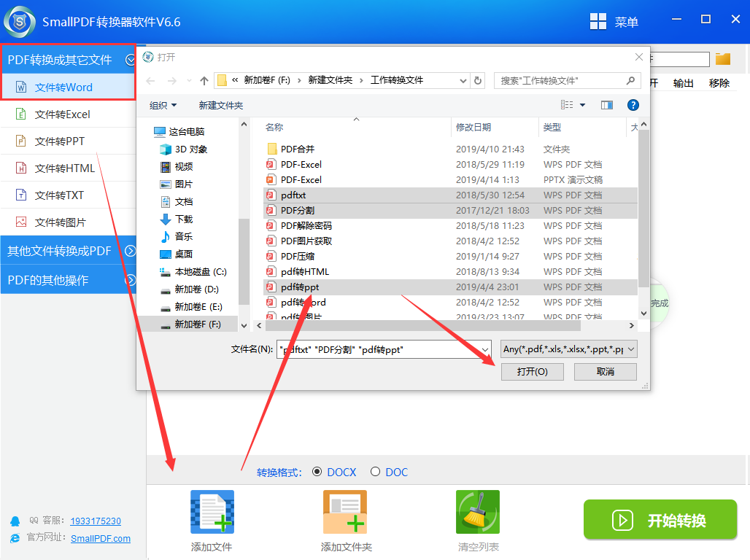Choose the DOC format radio button

pos(376,472)
